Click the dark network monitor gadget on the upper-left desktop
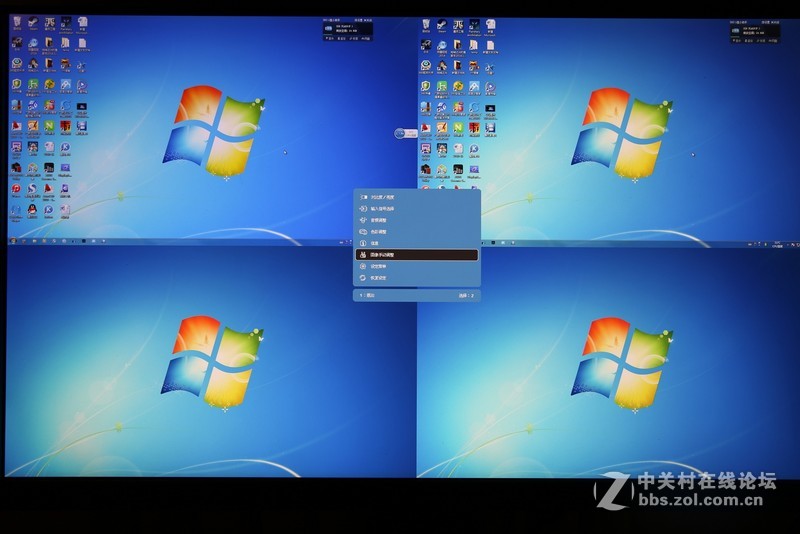800x534 pixels. click(x=347, y=31)
